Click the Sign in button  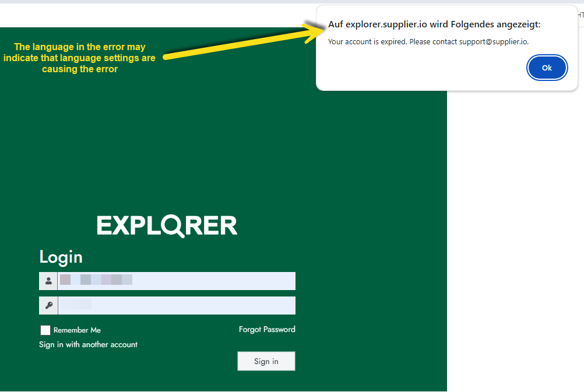click(x=266, y=361)
